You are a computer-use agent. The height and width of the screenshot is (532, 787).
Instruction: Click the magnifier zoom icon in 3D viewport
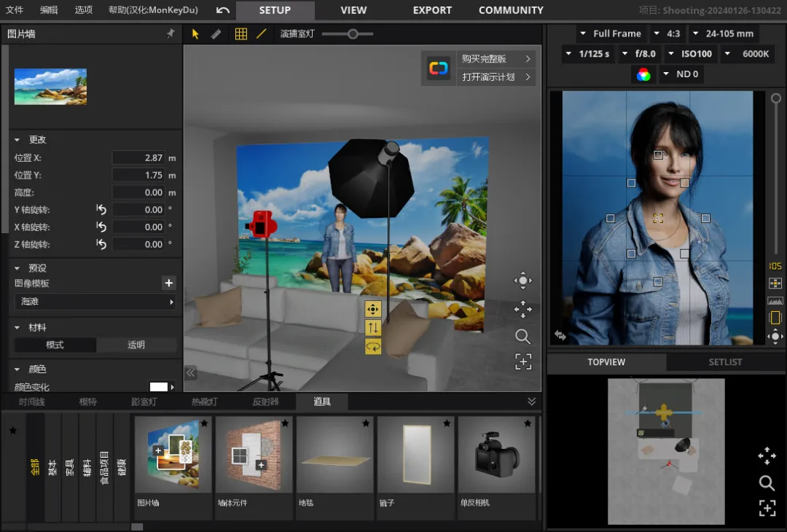tap(522, 336)
